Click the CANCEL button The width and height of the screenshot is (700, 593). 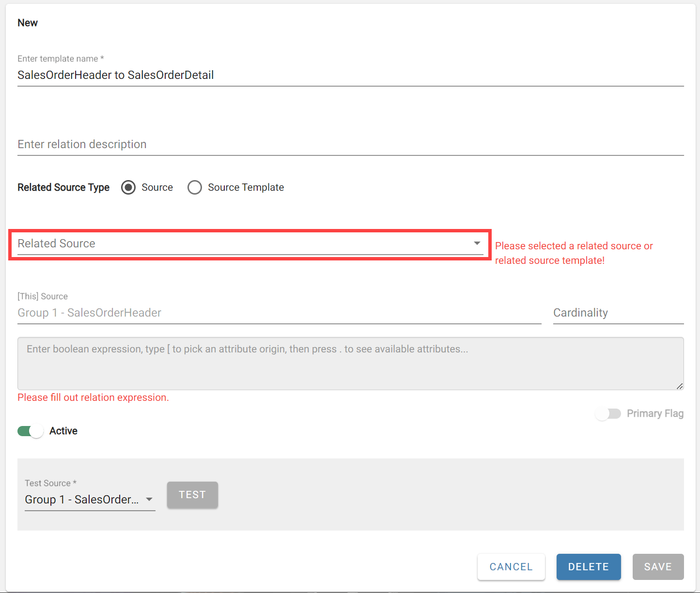[511, 566]
